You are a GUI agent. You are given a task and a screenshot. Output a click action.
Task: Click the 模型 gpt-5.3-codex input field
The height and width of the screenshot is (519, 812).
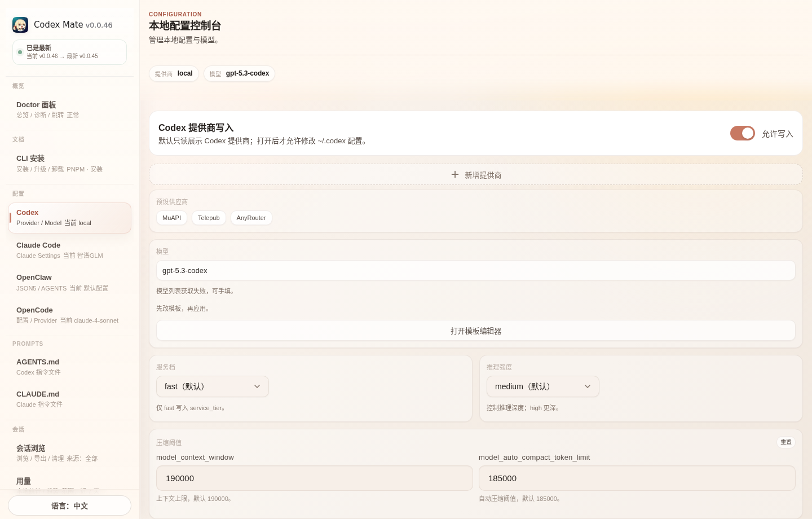coord(476,270)
